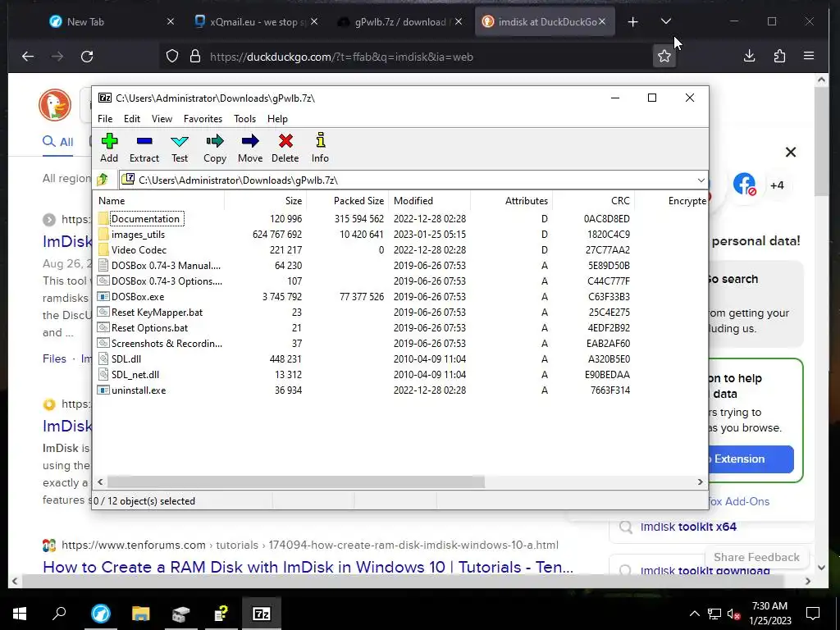Open the 7-Zip Edit menu
Screen dimensions: 840x630
(x=132, y=119)
